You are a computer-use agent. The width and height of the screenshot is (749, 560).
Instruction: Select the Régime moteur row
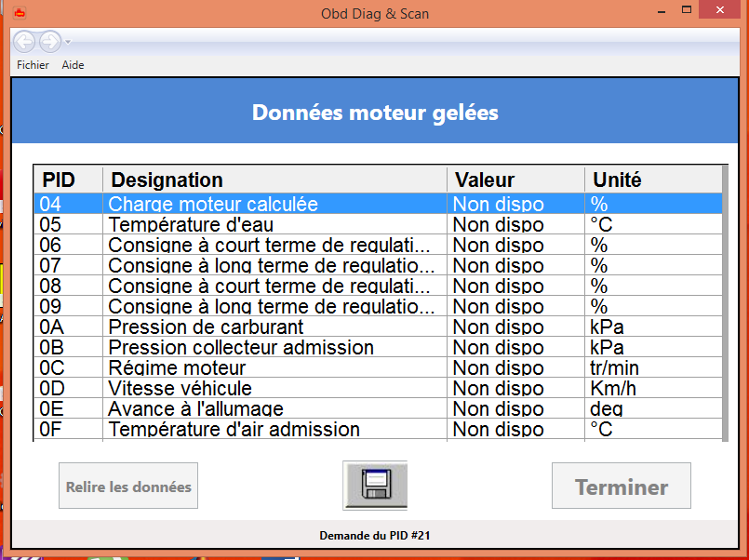pyautogui.click(x=378, y=367)
